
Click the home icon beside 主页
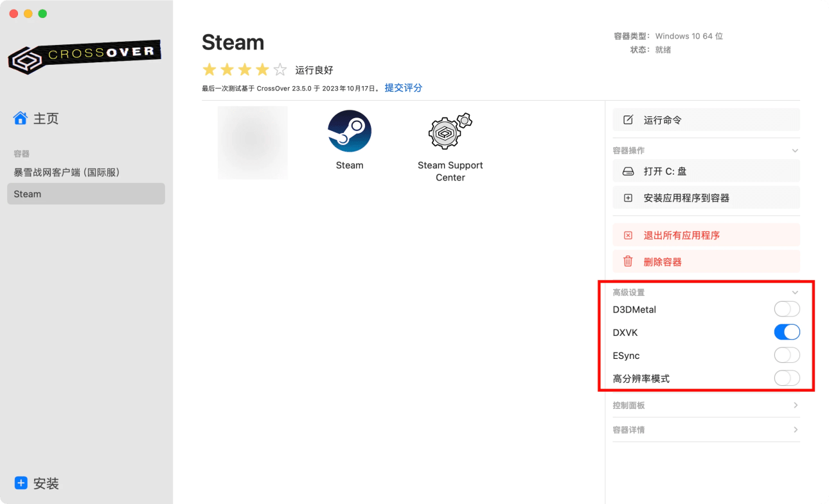tap(21, 118)
